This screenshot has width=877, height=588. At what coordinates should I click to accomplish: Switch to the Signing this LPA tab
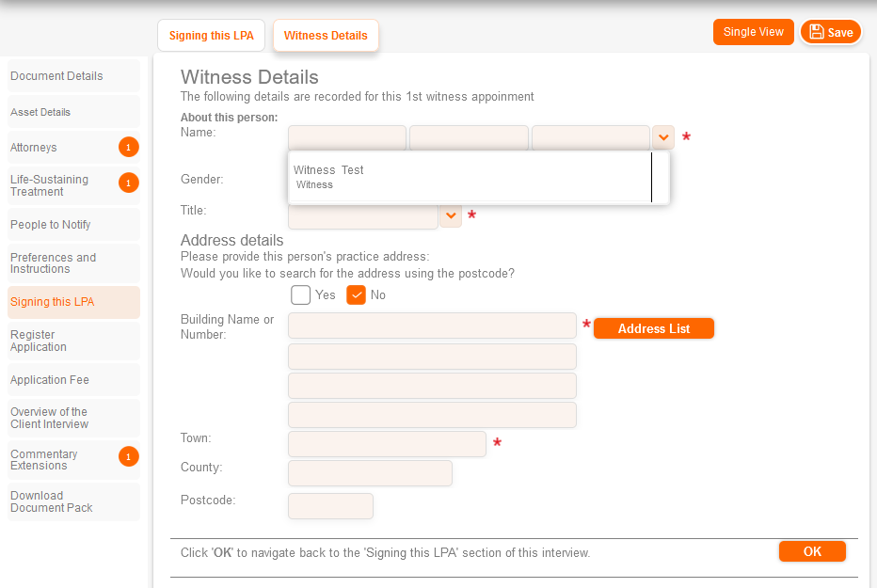(x=212, y=36)
